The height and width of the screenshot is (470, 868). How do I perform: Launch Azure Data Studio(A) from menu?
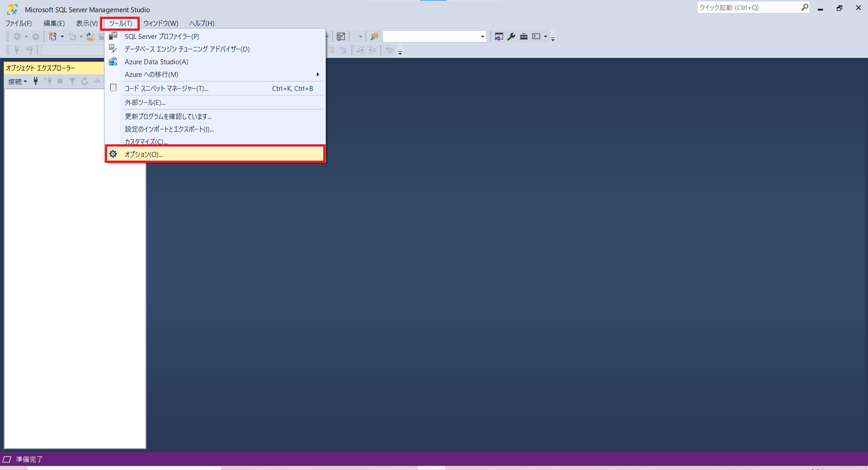coord(215,62)
